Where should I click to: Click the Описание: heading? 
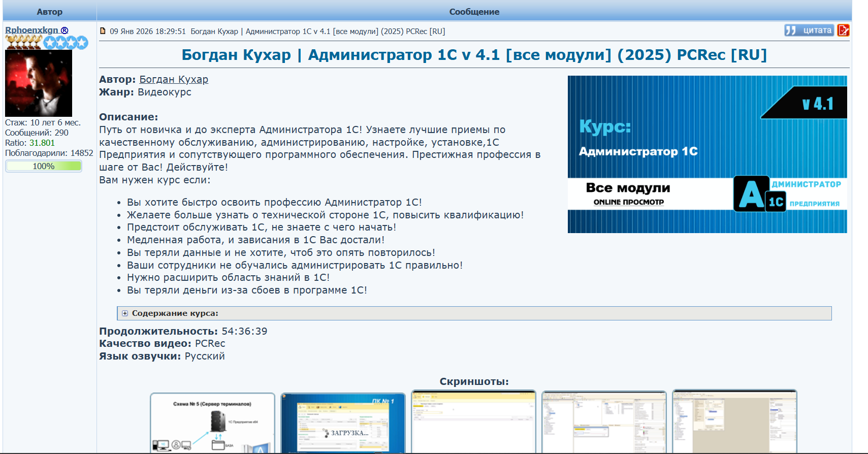[x=128, y=117]
